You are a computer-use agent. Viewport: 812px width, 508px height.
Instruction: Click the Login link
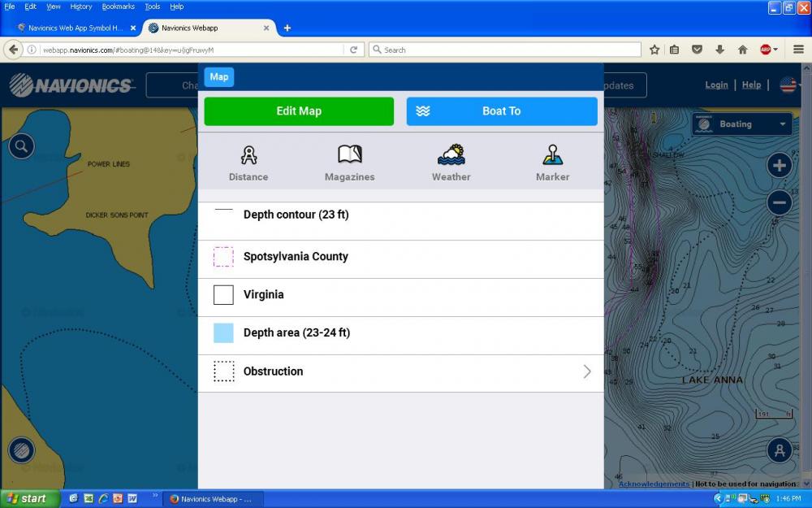click(x=716, y=85)
